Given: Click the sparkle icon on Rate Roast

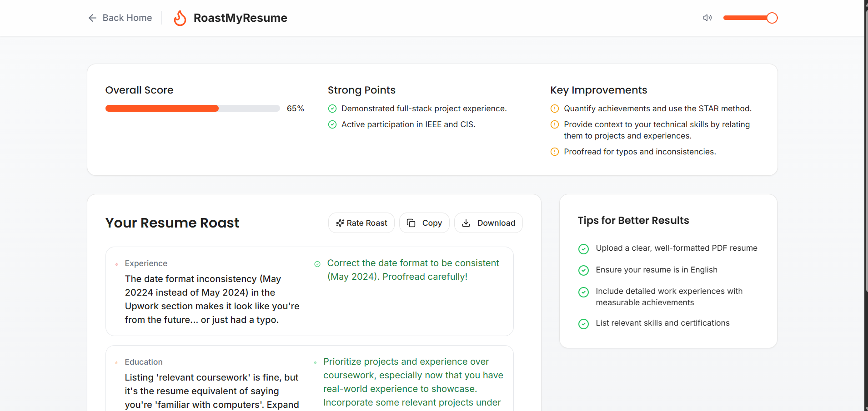Looking at the screenshot, I should [340, 223].
